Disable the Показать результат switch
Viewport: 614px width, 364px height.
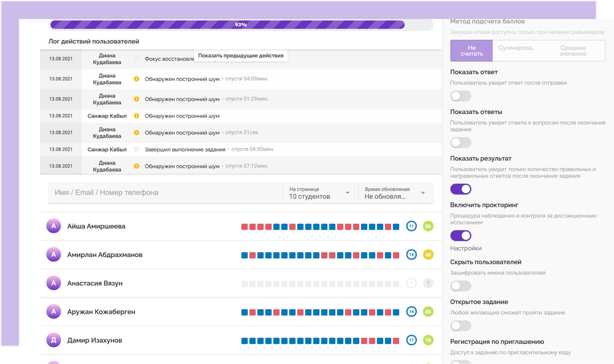460,189
